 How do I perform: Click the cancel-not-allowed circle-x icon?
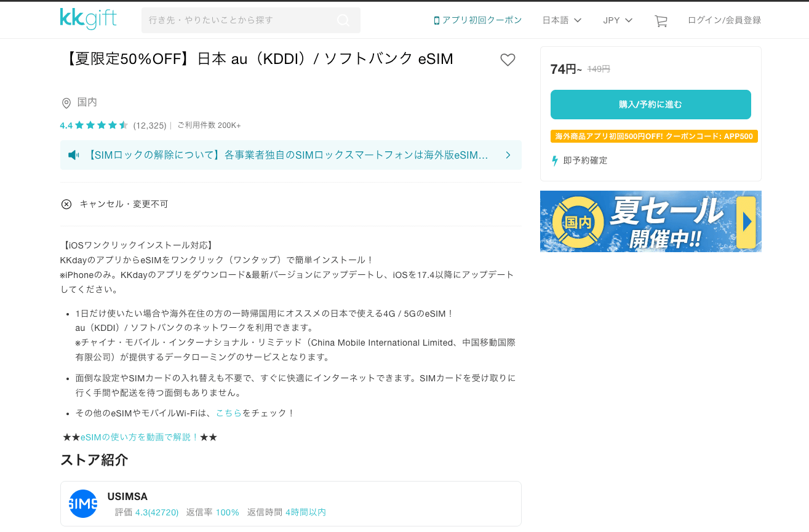point(66,204)
